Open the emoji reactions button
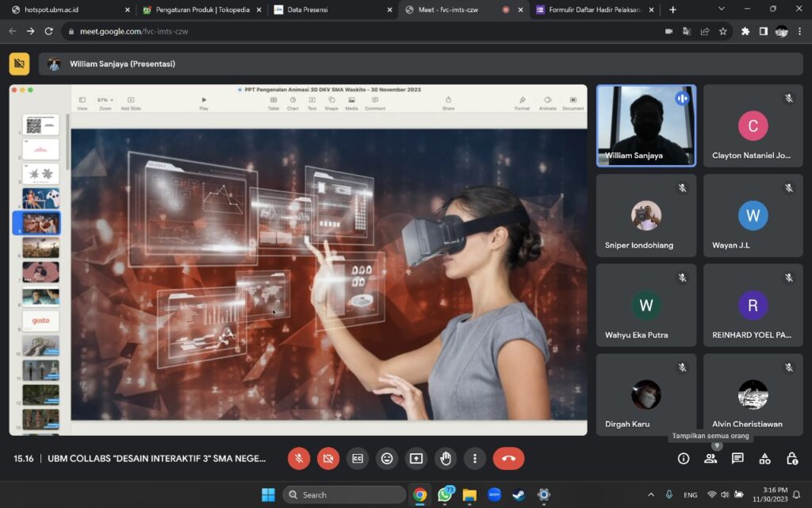 pos(387,458)
